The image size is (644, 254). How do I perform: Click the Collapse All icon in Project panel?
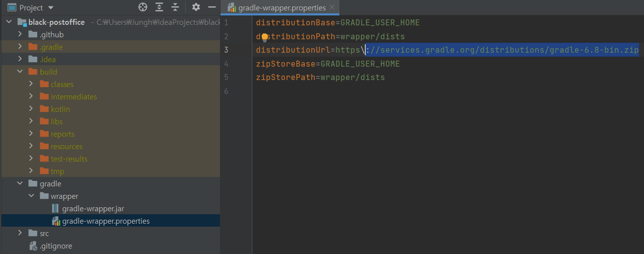(x=175, y=7)
